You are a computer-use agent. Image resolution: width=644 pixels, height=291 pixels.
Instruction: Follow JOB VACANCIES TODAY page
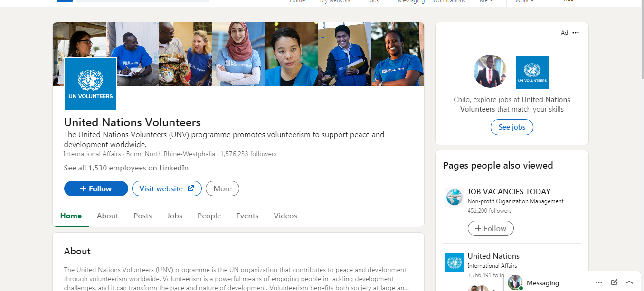click(491, 228)
